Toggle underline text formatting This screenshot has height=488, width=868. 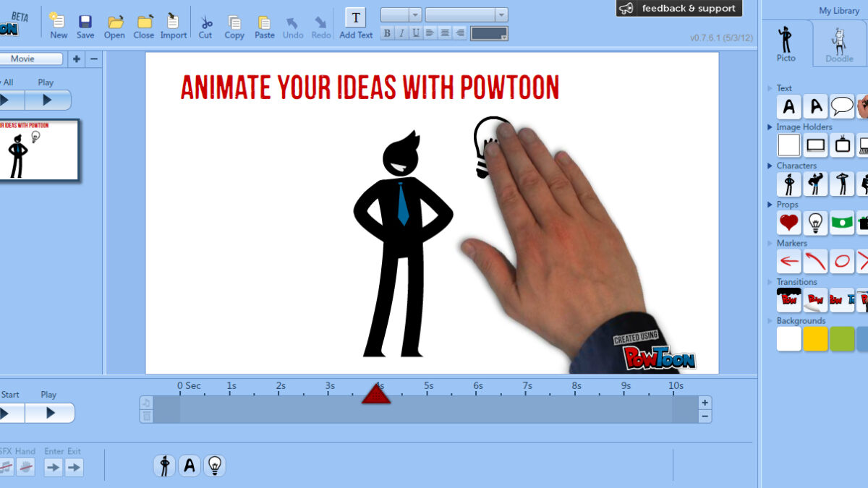(x=416, y=33)
